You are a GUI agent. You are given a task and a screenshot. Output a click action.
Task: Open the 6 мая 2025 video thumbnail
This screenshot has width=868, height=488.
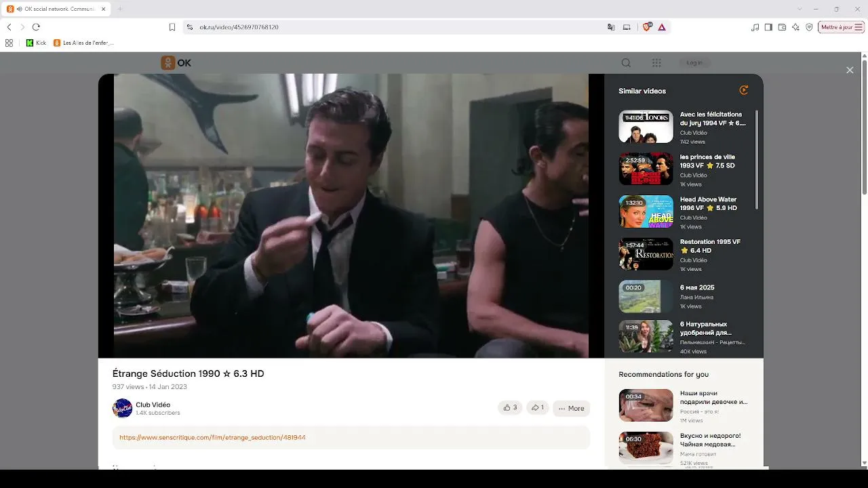pyautogui.click(x=646, y=296)
